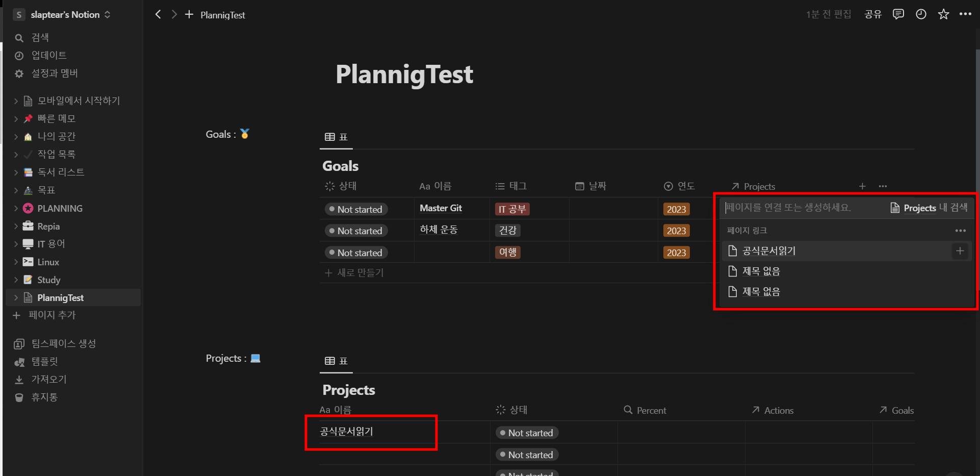
Task: Expand the Study page tree item
Action: coord(16,280)
